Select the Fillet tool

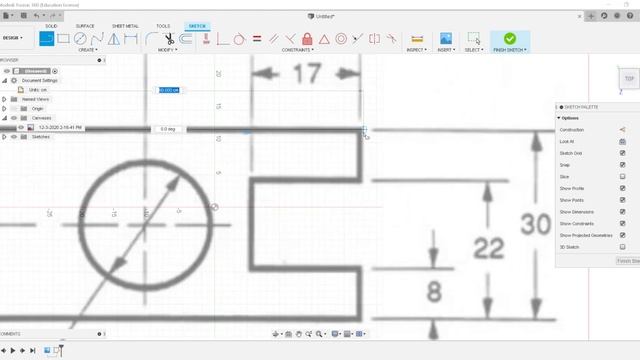[151, 39]
